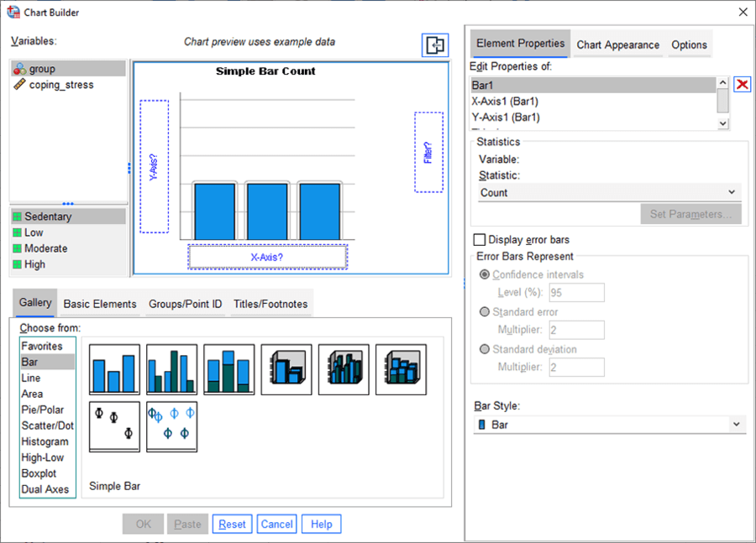Collapse the side panel with the arrow icon
Viewport: 756px width, 543px height.
pyautogui.click(x=435, y=46)
